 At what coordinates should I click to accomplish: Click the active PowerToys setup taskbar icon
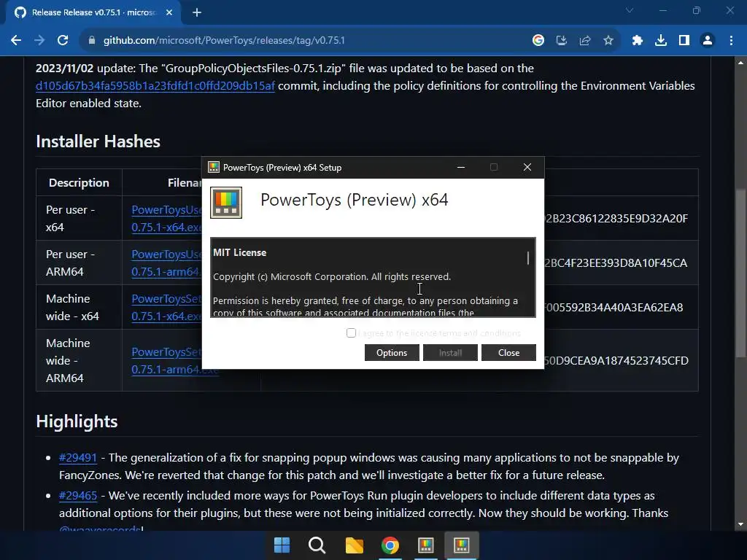462,545
